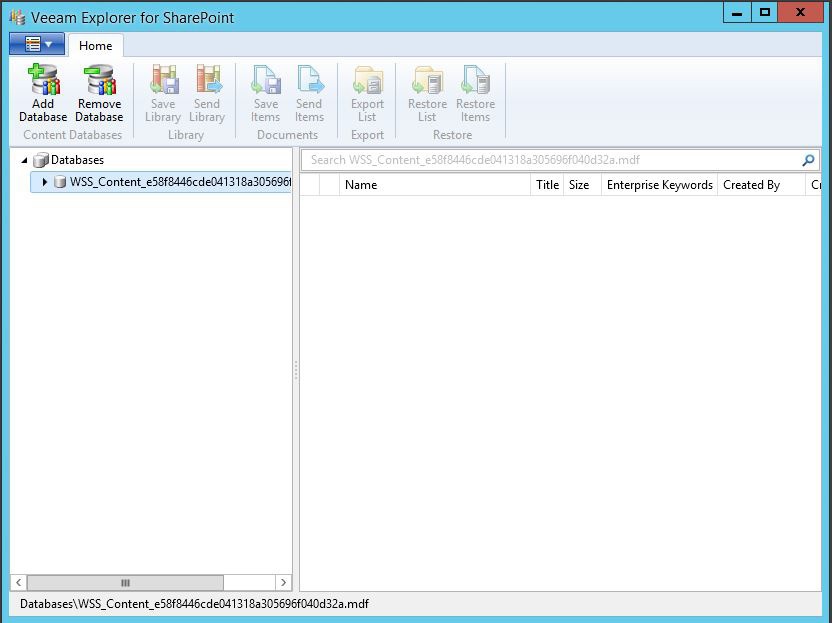The image size is (832, 623).
Task: Click the tree pane scroll left arrow
Action: pyautogui.click(x=19, y=583)
